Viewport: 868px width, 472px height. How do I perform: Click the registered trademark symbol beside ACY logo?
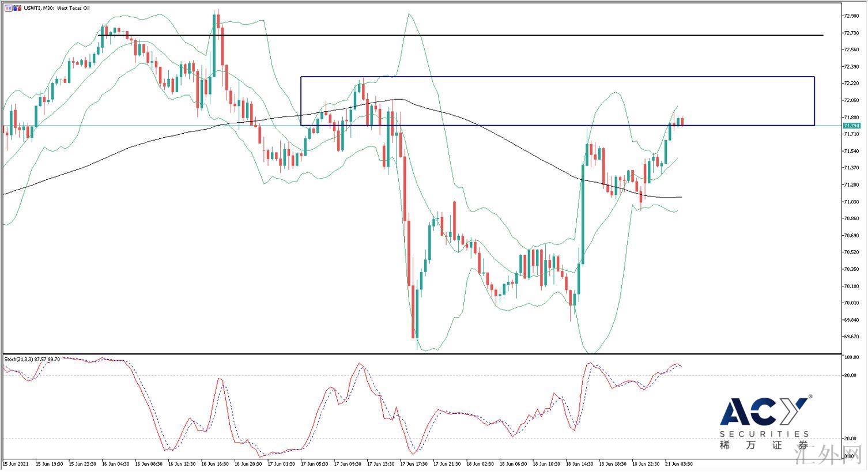[x=810, y=397]
